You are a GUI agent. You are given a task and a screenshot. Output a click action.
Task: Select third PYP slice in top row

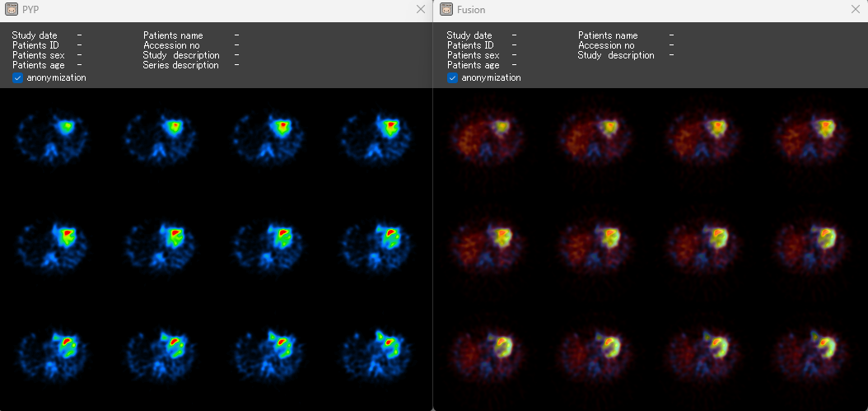[x=268, y=138]
